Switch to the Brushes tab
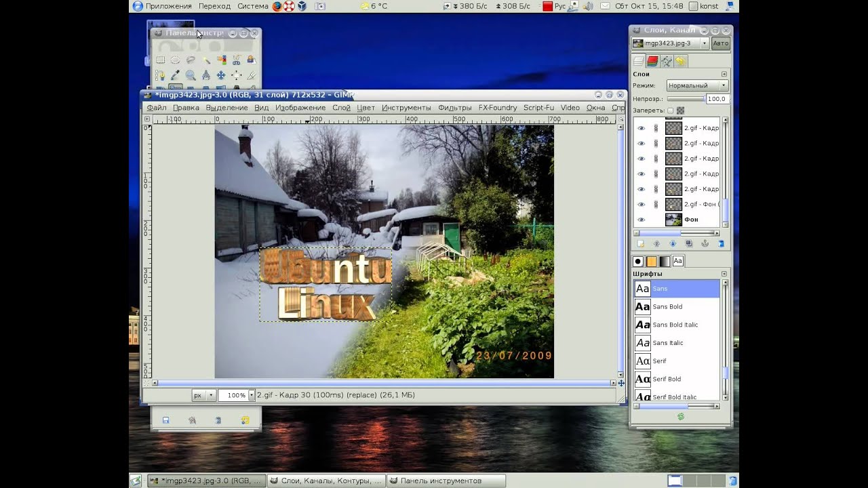 point(638,261)
